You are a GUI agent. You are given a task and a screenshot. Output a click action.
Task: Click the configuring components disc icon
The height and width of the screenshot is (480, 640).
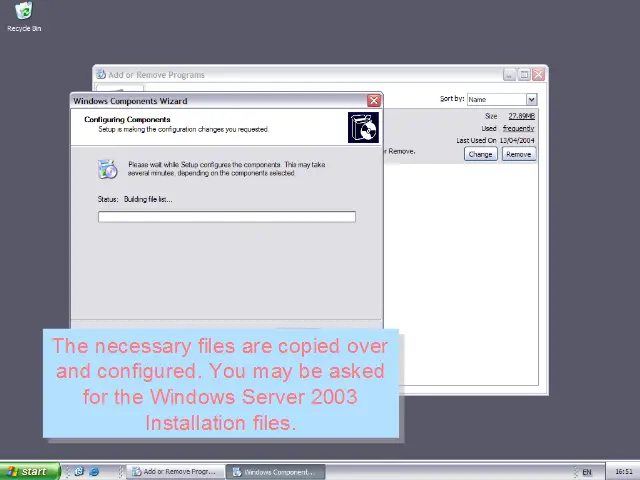(x=107, y=169)
